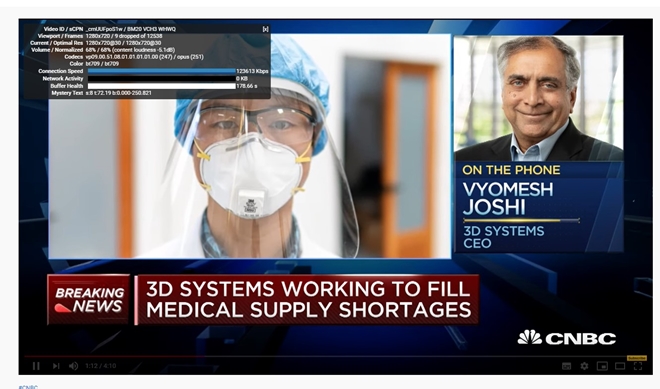Image resolution: width=660 pixels, height=389 pixels.
Task: Enable theater mode view
Action: coord(620,366)
